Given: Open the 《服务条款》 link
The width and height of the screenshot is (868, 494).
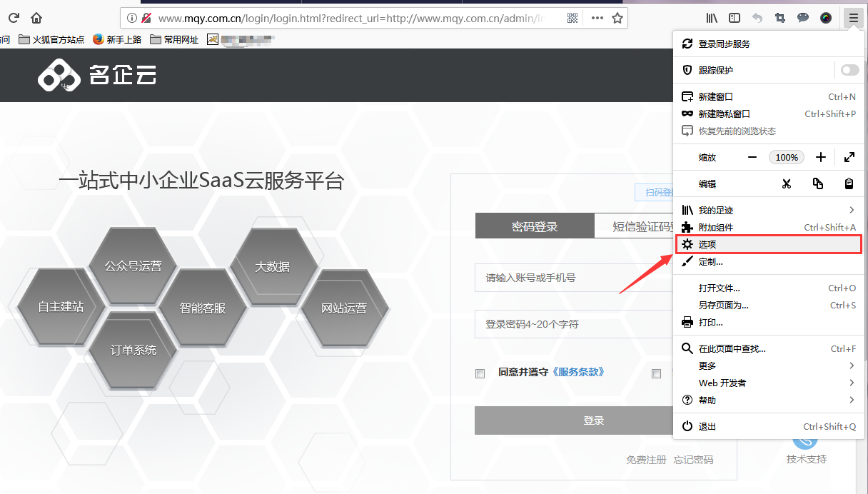Looking at the screenshot, I should 578,372.
